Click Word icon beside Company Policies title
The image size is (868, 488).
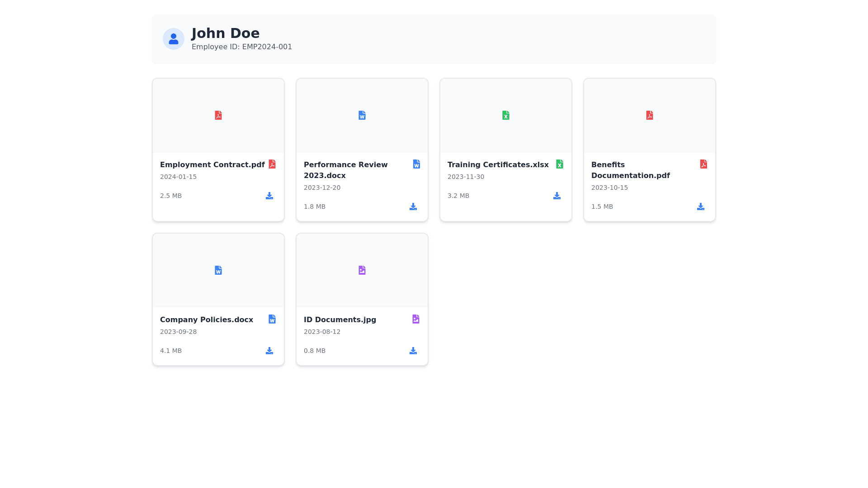click(x=272, y=319)
